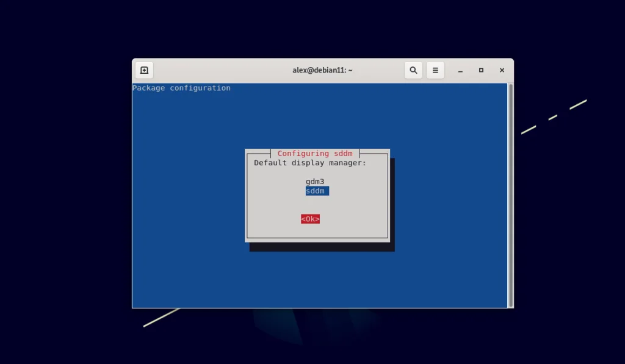Click the Configuring sddm dialog title
The height and width of the screenshot is (364, 625).
click(314, 153)
